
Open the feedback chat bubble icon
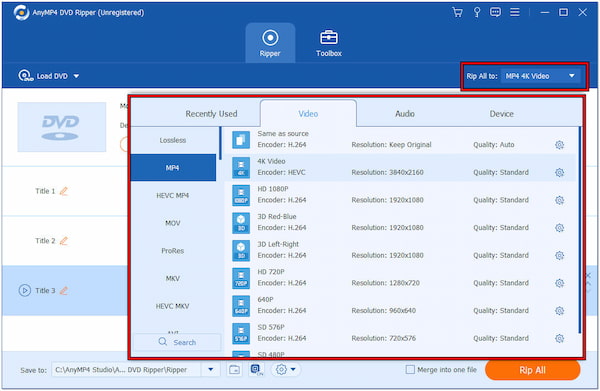pyautogui.click(x=495, y=12)
